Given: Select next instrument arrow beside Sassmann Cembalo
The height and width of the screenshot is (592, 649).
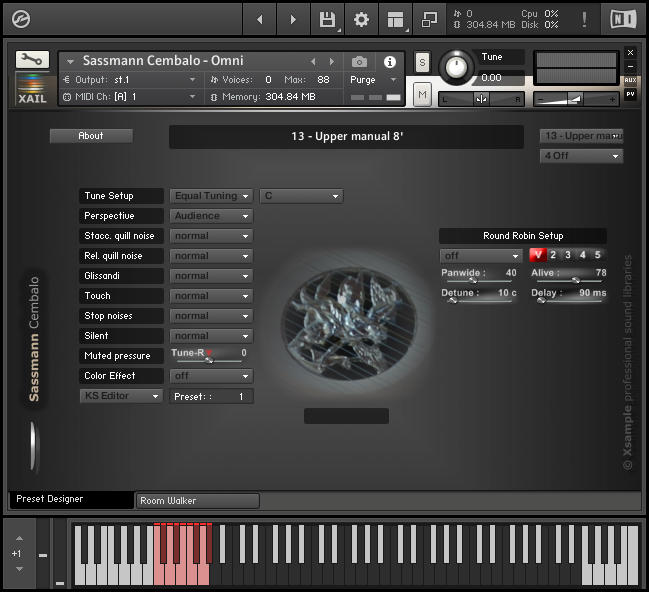Looking at the screenshot, I should point(332,62).
